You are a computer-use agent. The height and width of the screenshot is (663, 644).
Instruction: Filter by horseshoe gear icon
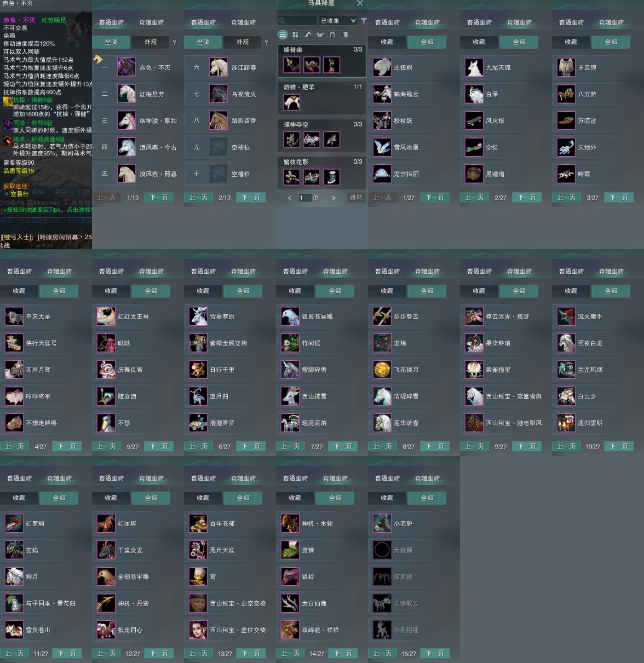point(333,35)
